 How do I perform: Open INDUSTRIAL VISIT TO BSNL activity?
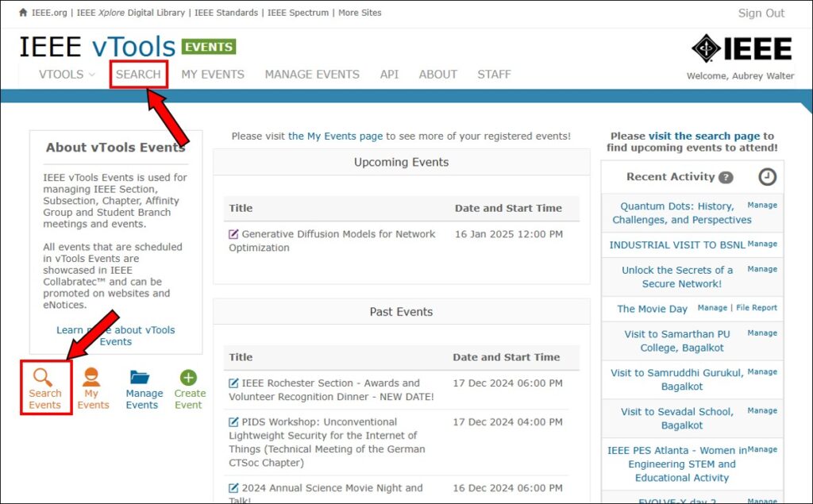(x=677, y=245)
